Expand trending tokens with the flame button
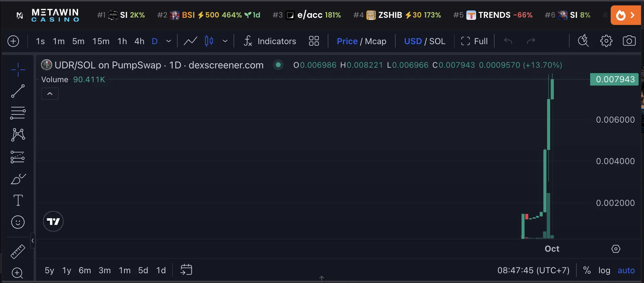Image resolution: width=644 pixels, height=283 pixels. (x=625, y=15)
